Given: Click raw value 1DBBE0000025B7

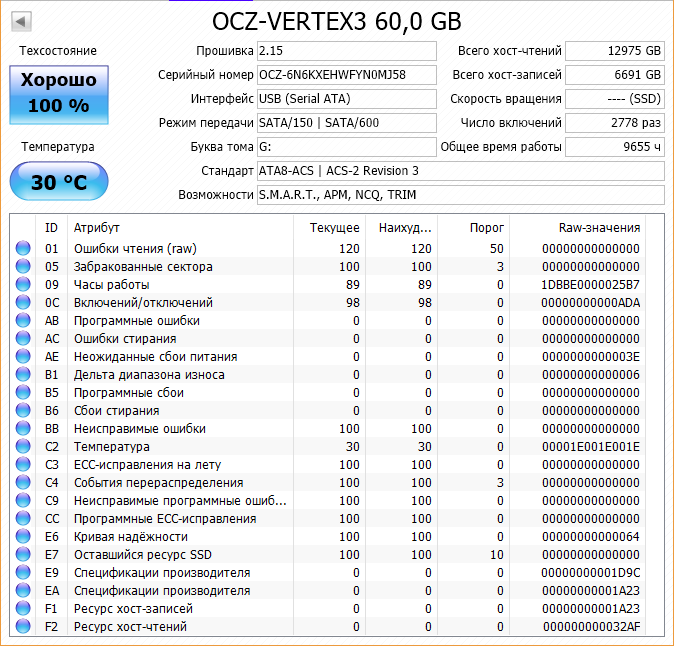Looking at the screenshot, I should coord(590,285).
